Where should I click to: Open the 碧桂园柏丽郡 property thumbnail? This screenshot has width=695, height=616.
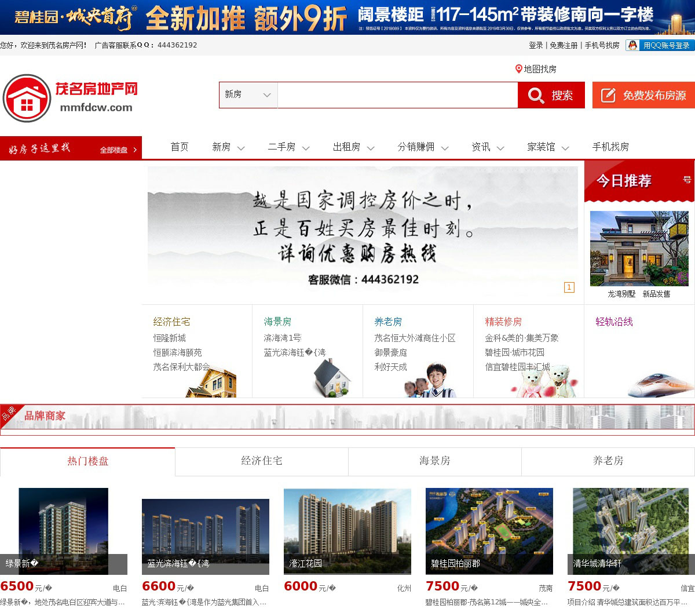489,531
